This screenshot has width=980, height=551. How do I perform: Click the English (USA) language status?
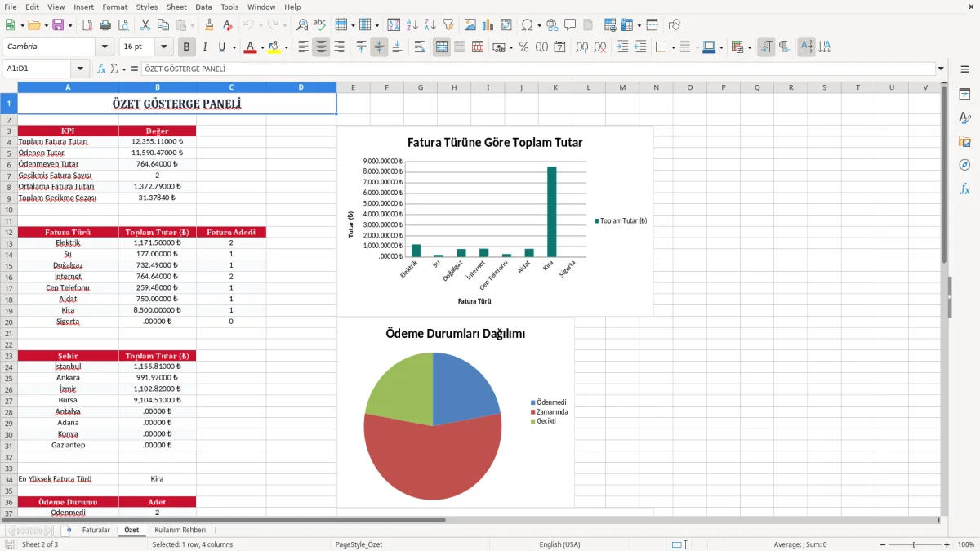tap(559, 544)
